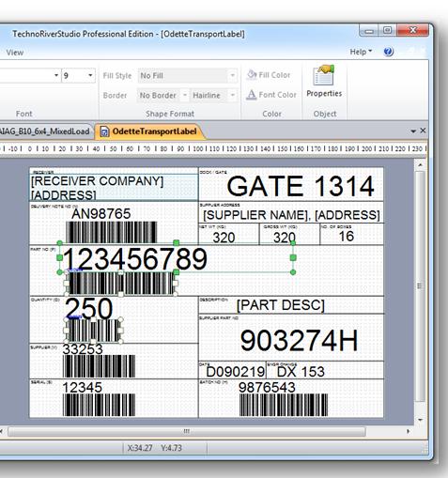Screen dimensions: 448x478
Task: Click the Font Color letter icon
Action: pyautogui.click(x=251, y=95)
